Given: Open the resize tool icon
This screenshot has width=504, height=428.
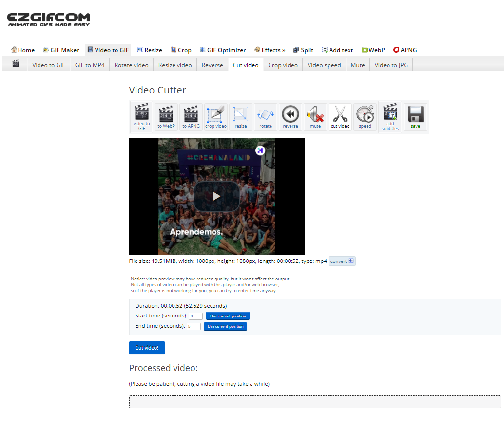Looking at the screenshot, I should [x=241, y=117].
